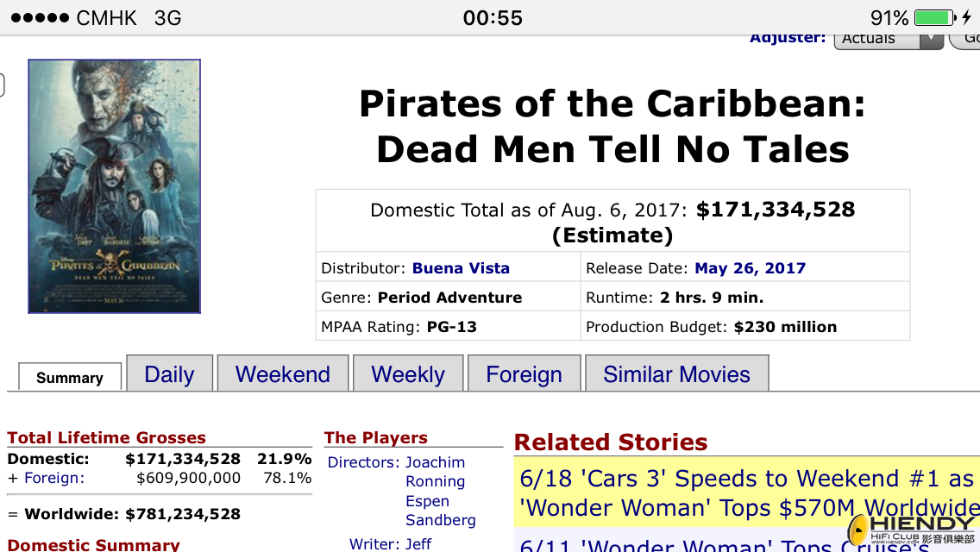The height and width of the screenshot is (552, 980).
Task: Select the Similar Movies tab
Action: [677, 373]
